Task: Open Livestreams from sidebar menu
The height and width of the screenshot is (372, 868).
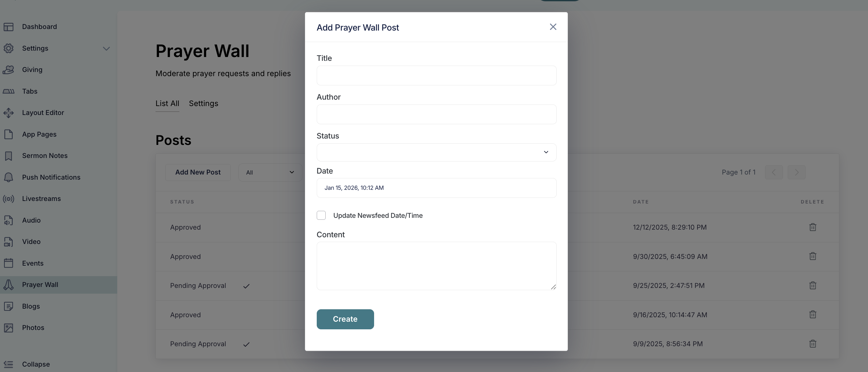Action: 41,199
